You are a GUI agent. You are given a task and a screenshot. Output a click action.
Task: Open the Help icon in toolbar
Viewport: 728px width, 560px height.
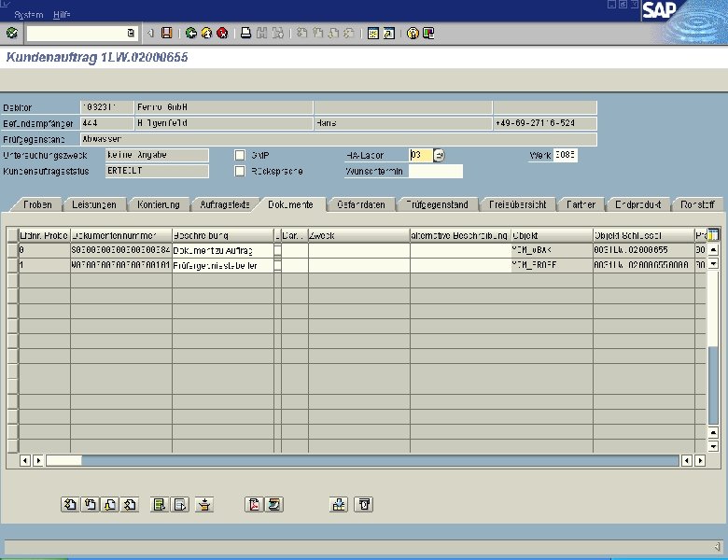coord(413,33)
